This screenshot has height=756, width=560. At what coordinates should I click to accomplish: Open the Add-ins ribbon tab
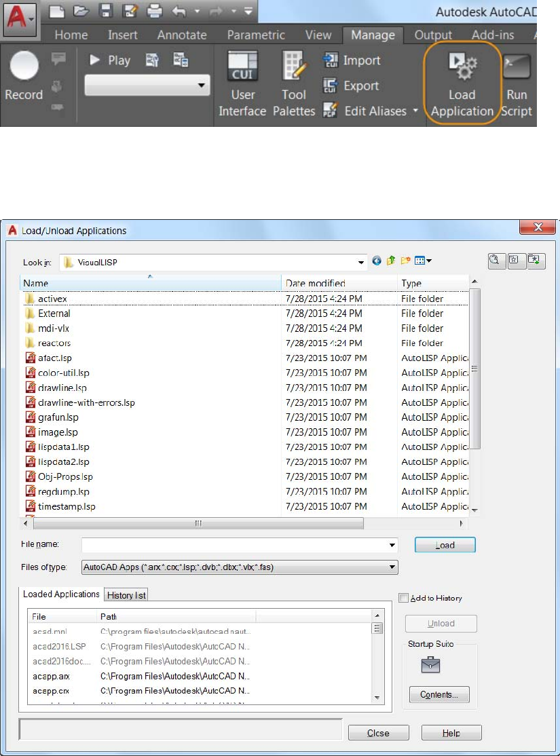493,35
